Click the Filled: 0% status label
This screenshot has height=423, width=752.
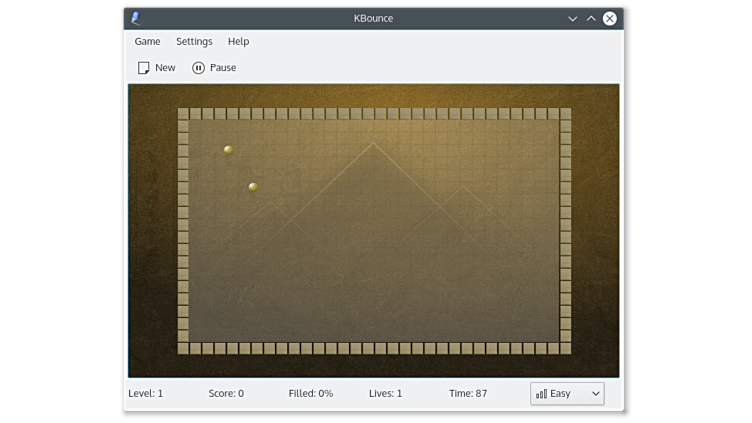tap(310, 394)
